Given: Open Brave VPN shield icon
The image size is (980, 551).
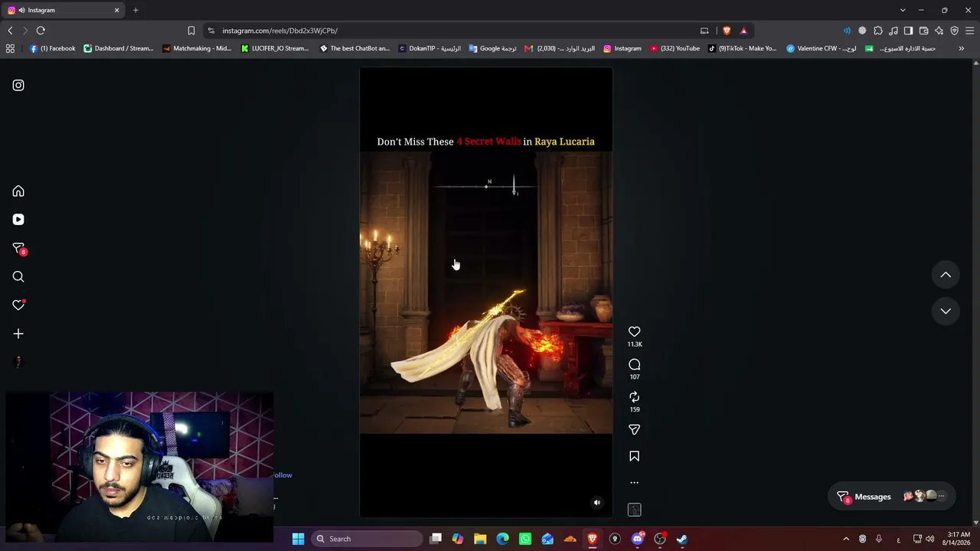Looking at the screenshot, I should pyautogui.click(x=955, y=31).
